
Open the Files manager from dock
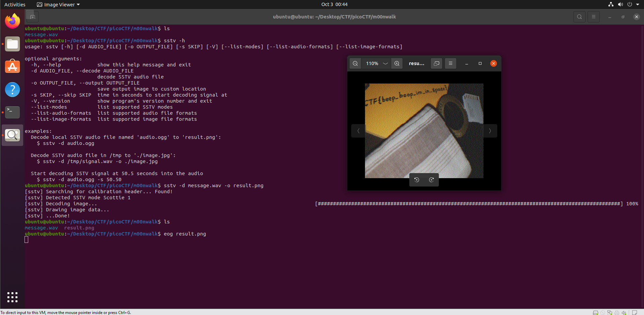[12, 44]
